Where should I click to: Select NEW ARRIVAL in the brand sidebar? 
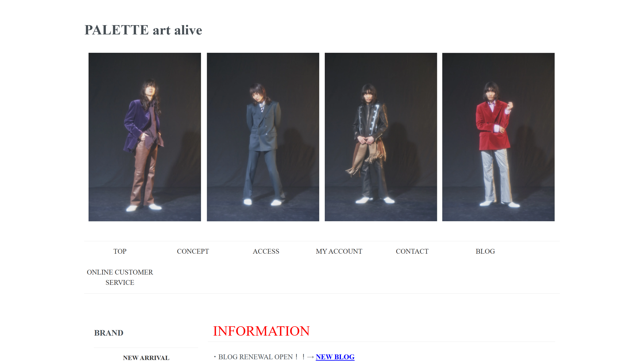(146, 358)
